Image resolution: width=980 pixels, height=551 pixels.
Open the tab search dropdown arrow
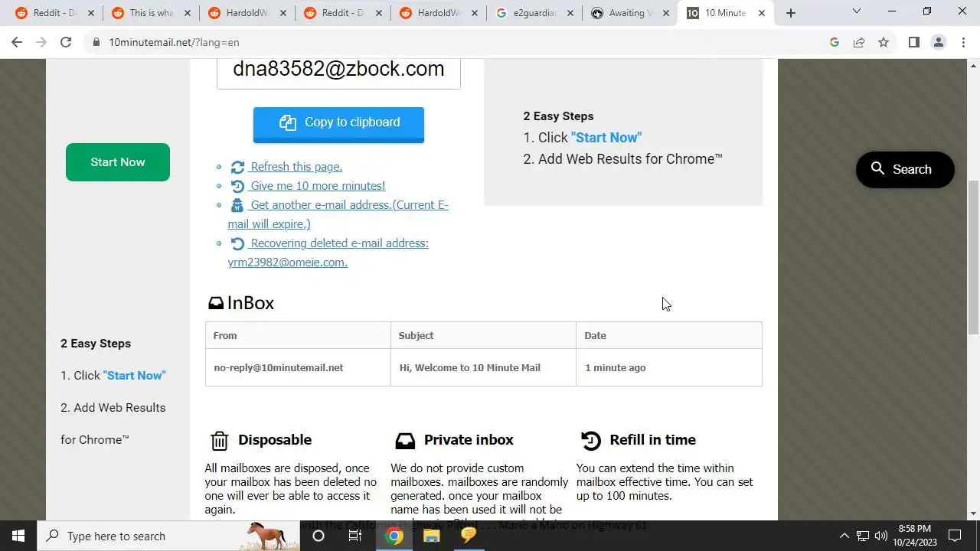coord(857,11)
